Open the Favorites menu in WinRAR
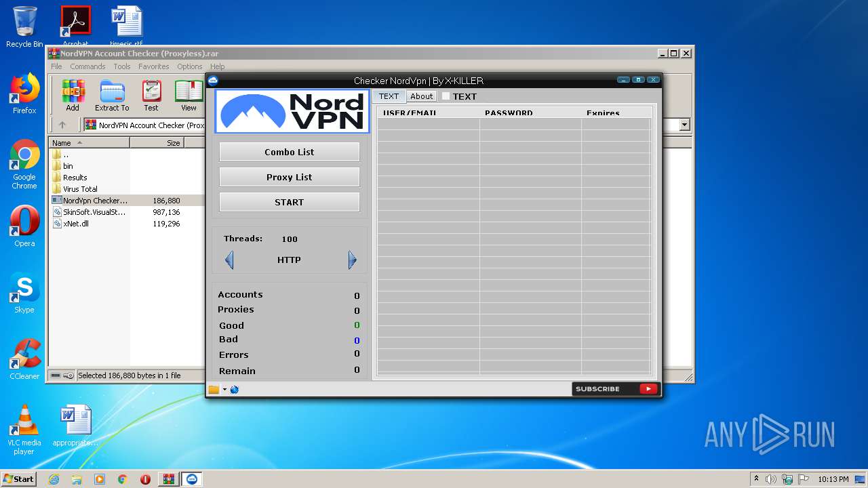868x488 pixels. (x=154, y=66)
